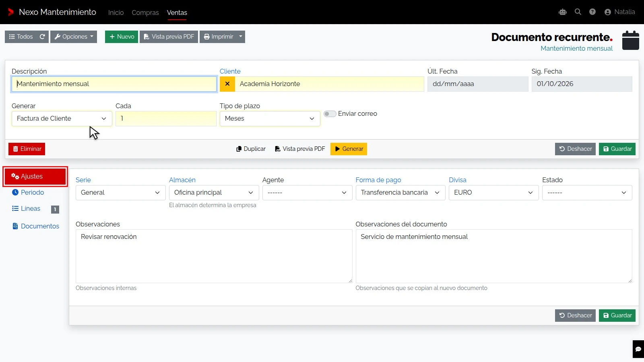Open the Tipo de plazo Meses dropdown
This screenshot has height=362, width=644.
click(x=270, y=119)
